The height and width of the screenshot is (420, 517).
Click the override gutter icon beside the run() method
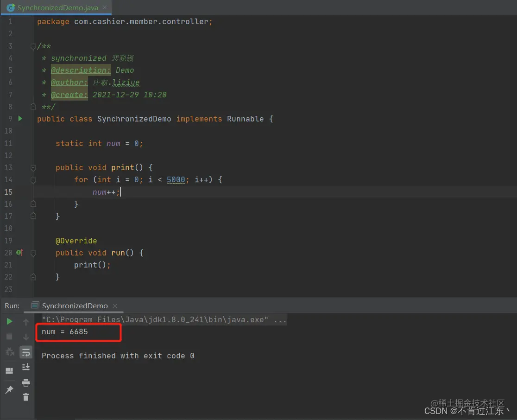coord(19,253)
